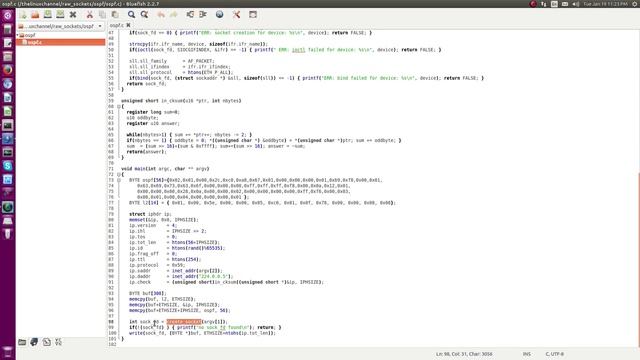640x360 pixels.
Task: Open the Terminal from the dock
Action: coord(8,125)
